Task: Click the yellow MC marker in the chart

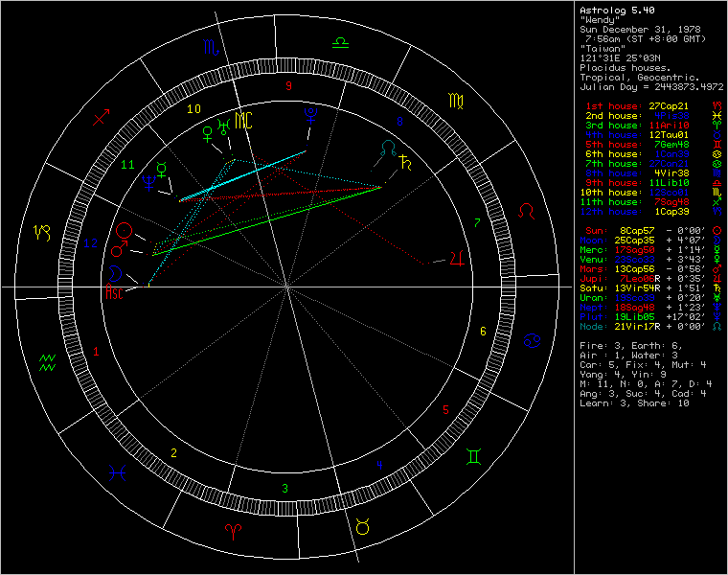Action: coord(244,121)
